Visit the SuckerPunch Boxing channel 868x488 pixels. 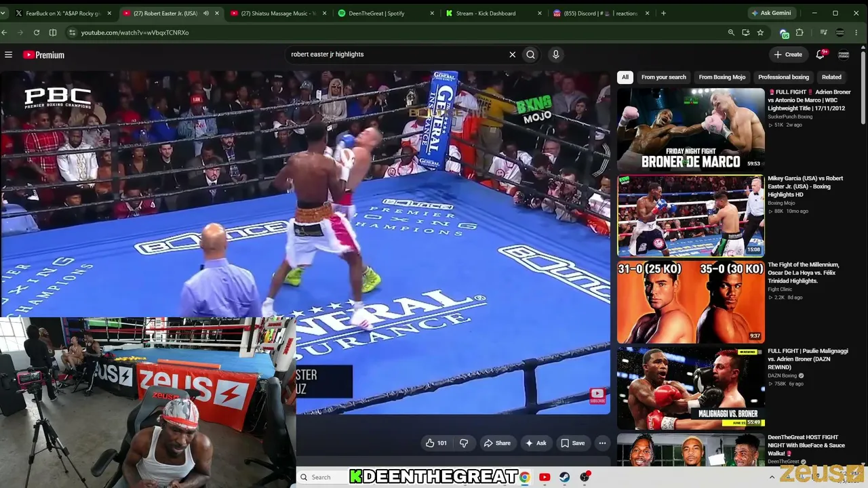tap(790, 117)
